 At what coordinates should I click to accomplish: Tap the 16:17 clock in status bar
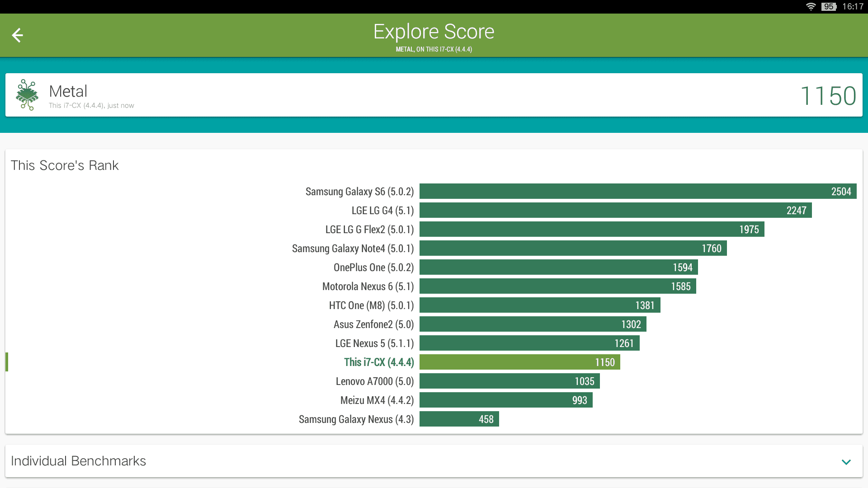853,7
